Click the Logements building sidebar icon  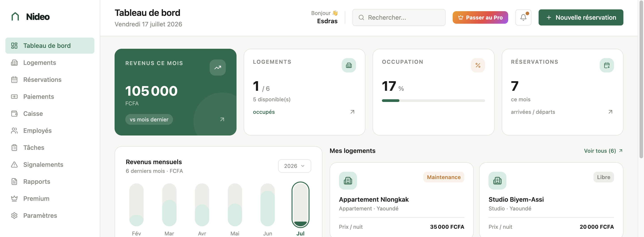tap(14, 62)
